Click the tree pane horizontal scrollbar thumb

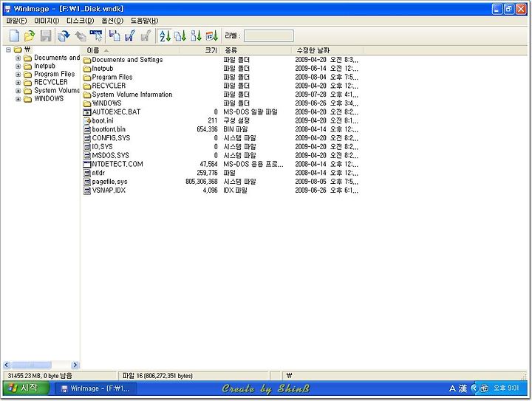point(31,365)
